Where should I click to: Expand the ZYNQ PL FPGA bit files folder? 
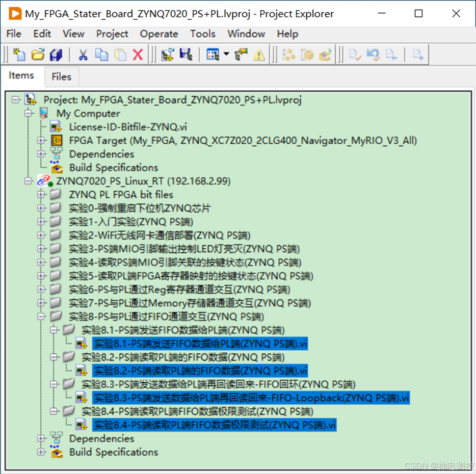point(41,195)
